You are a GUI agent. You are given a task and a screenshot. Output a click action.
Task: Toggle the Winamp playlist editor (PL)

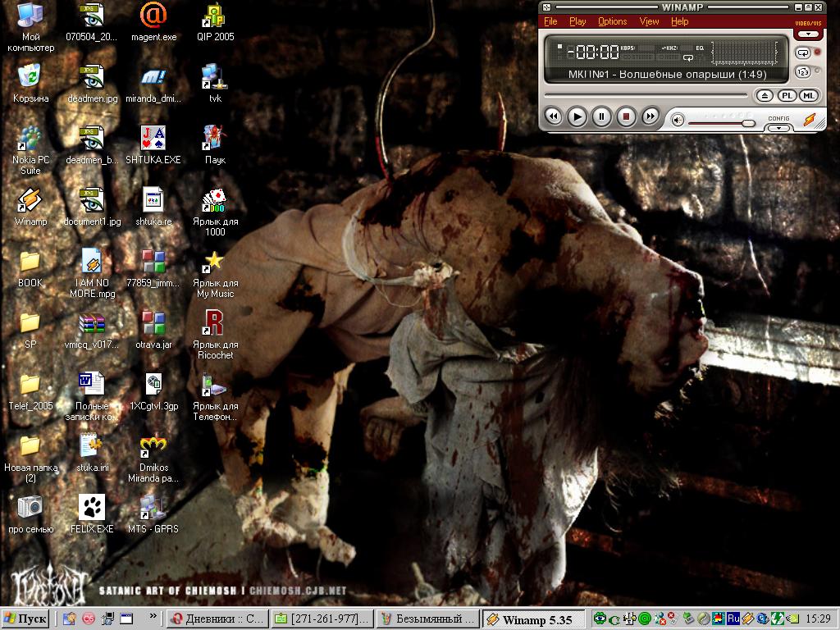pyautogui.click(x=787, y=96)
